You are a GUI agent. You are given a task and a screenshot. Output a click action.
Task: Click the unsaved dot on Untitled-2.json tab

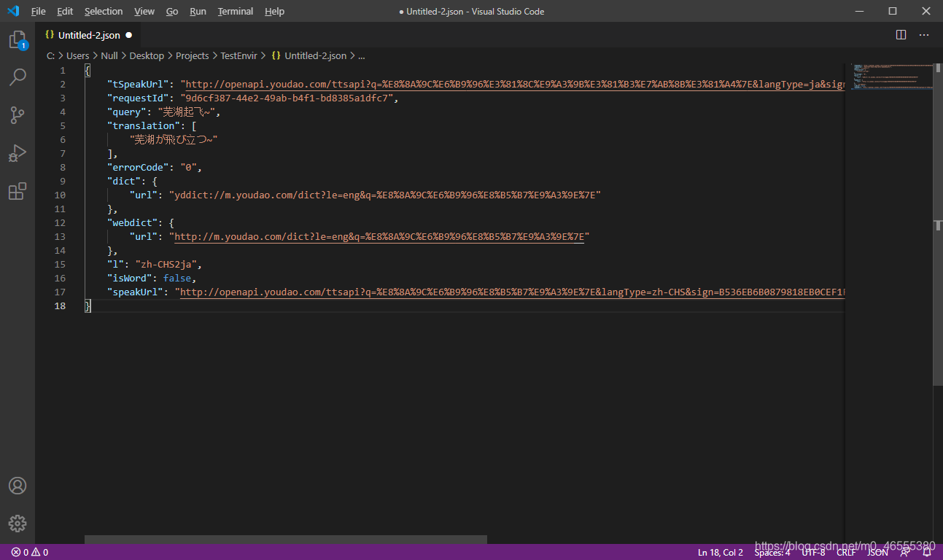(129, 35)
